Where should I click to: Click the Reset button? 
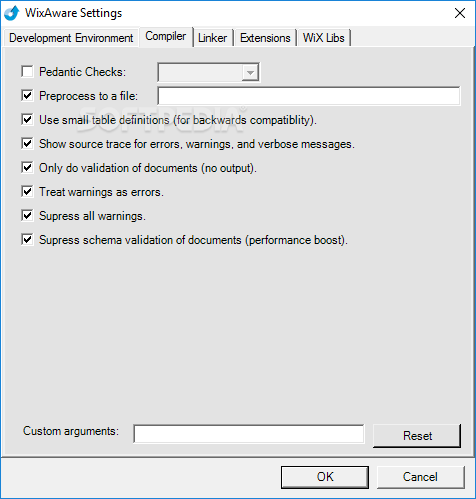point(417,435)
